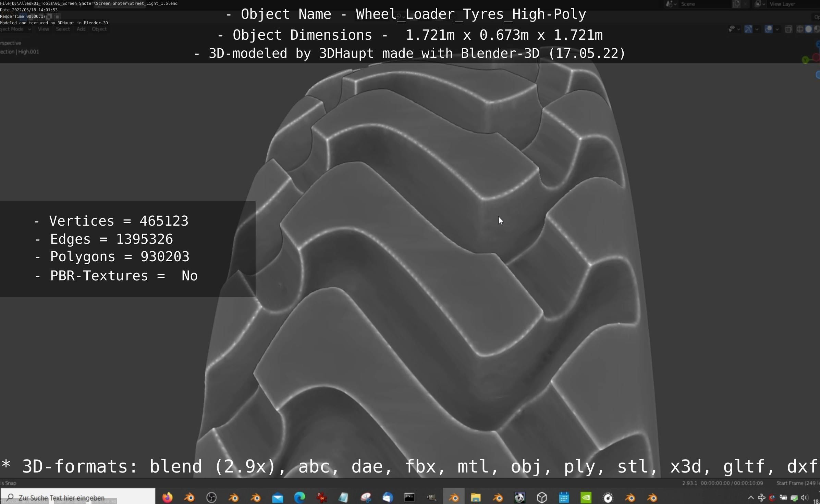
Task: Open the Add menu
Action: (81, 29)
